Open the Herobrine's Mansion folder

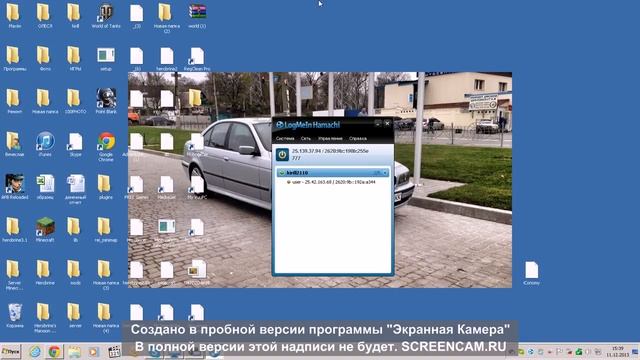click(x=45, y=318)
